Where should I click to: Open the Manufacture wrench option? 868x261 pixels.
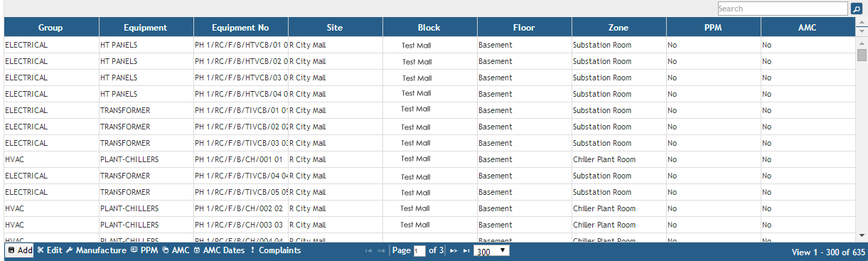tap(95, 250)
